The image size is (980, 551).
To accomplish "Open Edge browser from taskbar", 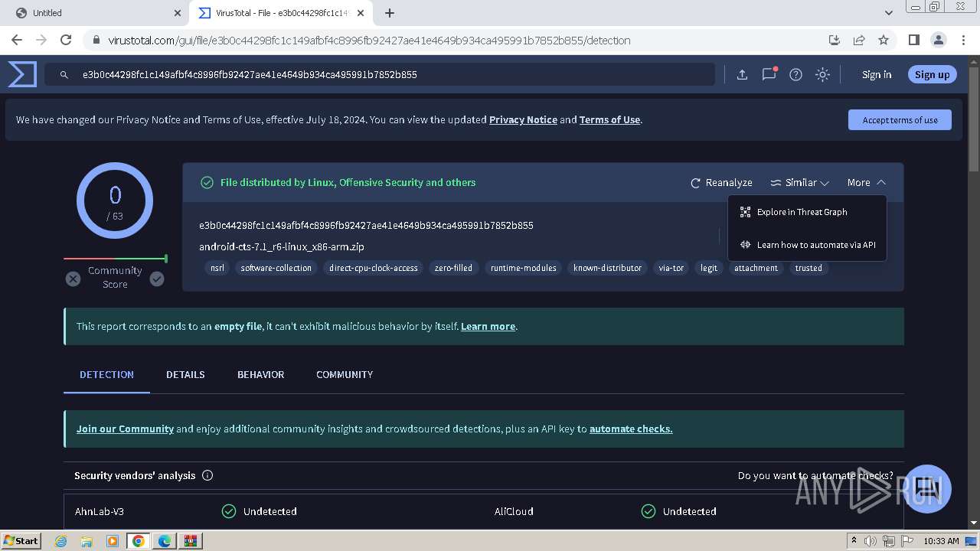I will (165, 541).
